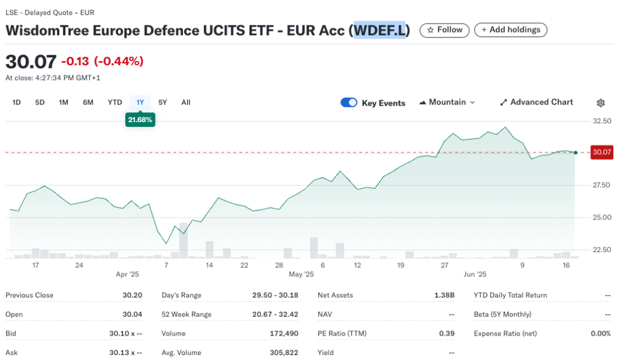Switch to the 1D range tab

click(16, 102)
